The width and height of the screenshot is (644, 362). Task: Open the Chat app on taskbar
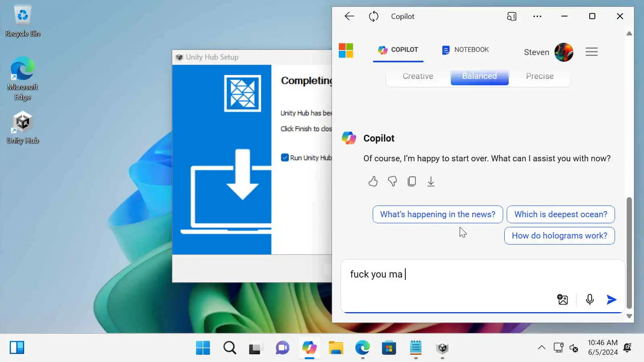283,348
